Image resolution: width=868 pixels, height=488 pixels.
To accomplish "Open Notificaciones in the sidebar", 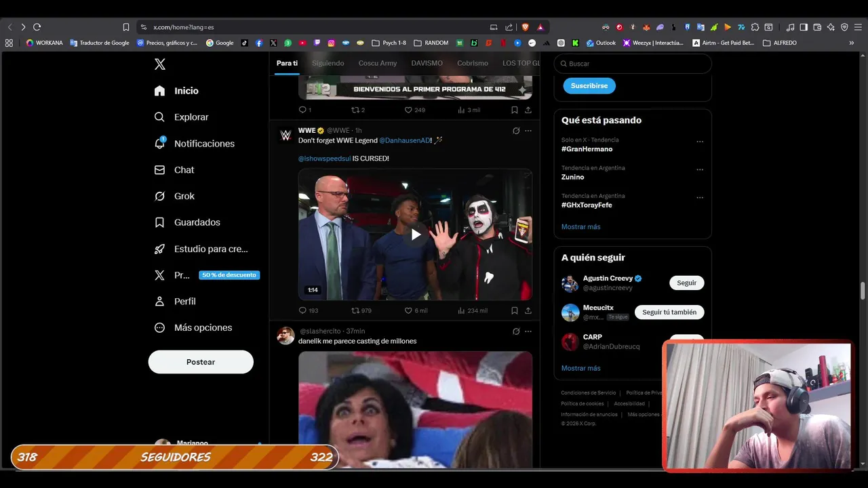I will pyautogui.click(x=194, y=144).
